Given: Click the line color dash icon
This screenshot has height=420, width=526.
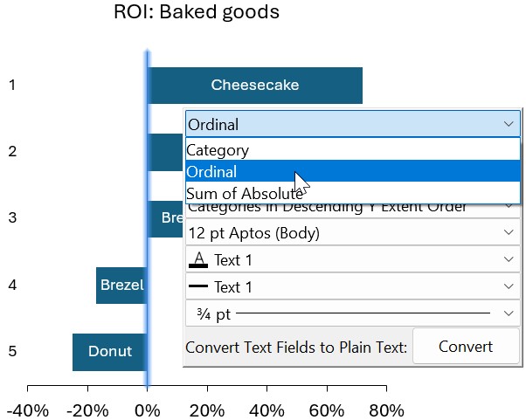Looking at the screenshot, I should point(198,286).
